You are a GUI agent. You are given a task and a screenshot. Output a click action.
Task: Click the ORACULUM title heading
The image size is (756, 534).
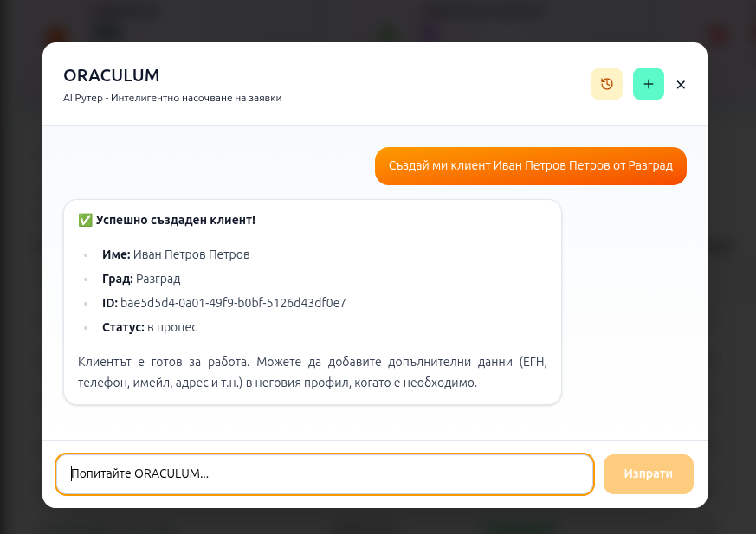coord(112,75)
